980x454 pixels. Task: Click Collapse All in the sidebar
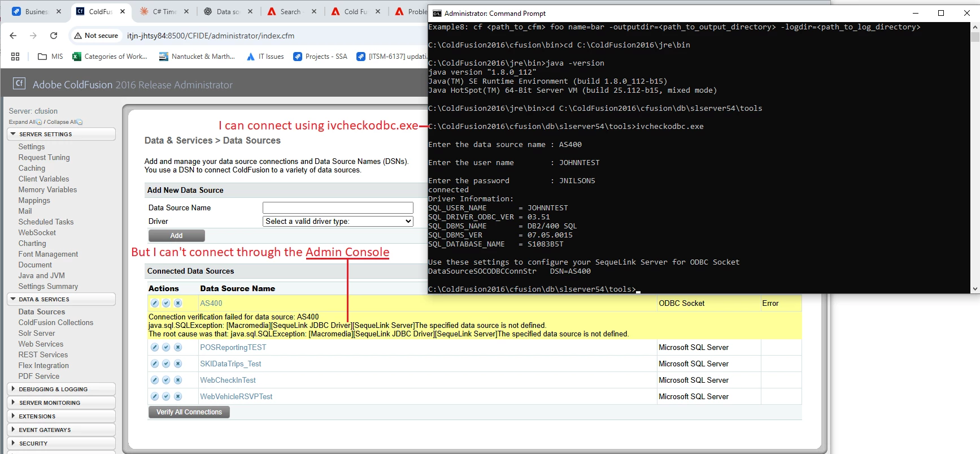(x=64, y=122)
